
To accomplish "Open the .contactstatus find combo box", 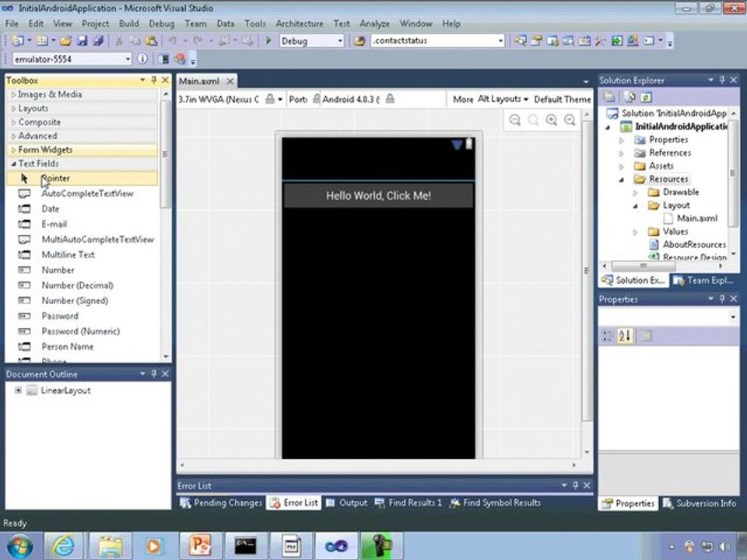I will [500, 41].
